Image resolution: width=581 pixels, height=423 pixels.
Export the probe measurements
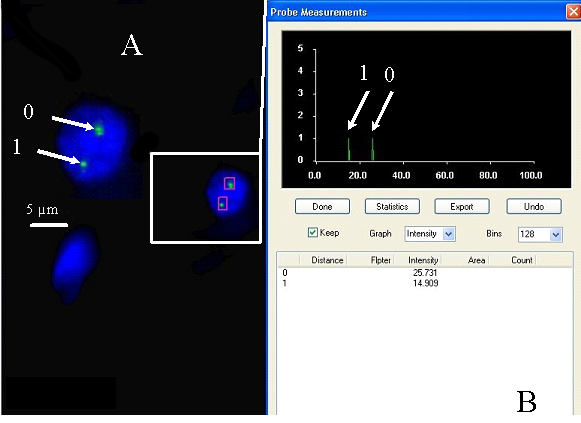point(462,206)
